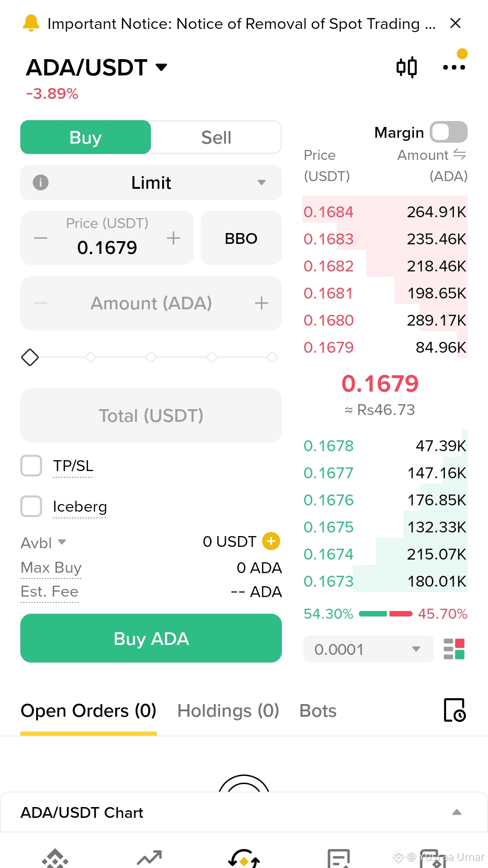Screen dimensions: 488x868
Task: Check the TP/SL checkbox
Action: (x=31, y=466)
